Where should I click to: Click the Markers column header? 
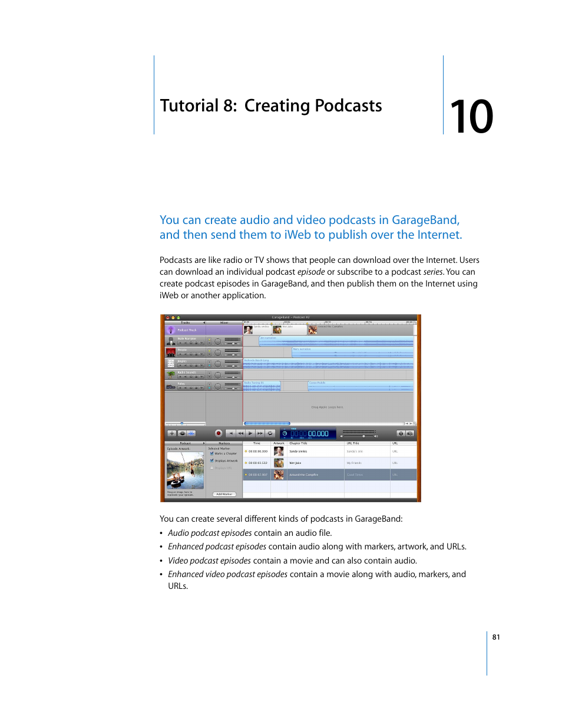tap(224, 443)
